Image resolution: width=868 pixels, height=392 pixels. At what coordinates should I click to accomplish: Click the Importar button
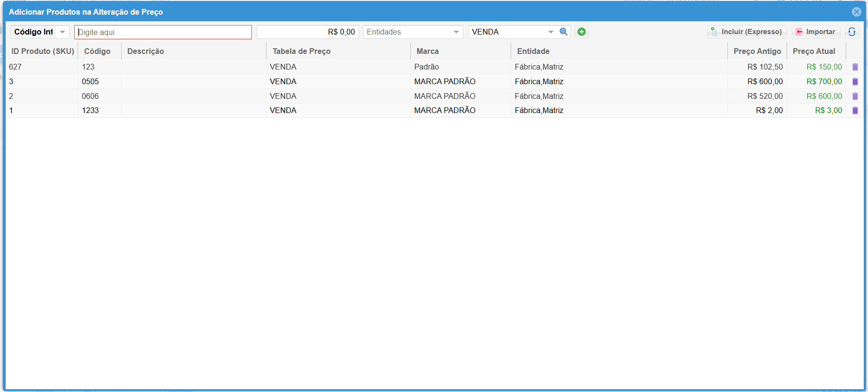[x=816, y=32]
